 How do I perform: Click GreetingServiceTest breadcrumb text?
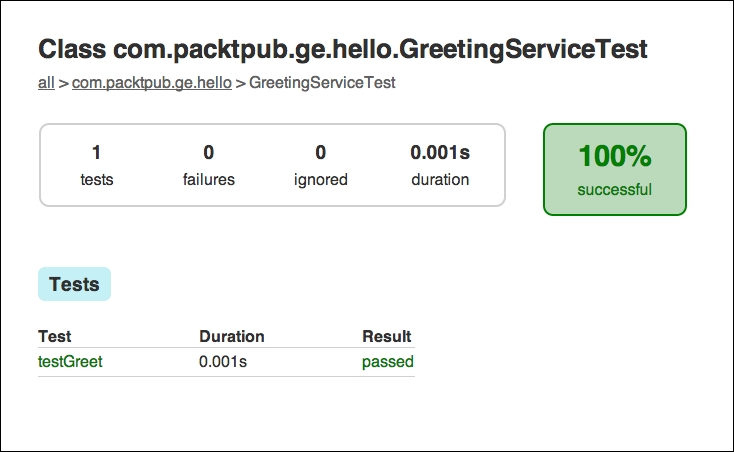[x=322, y=83]
